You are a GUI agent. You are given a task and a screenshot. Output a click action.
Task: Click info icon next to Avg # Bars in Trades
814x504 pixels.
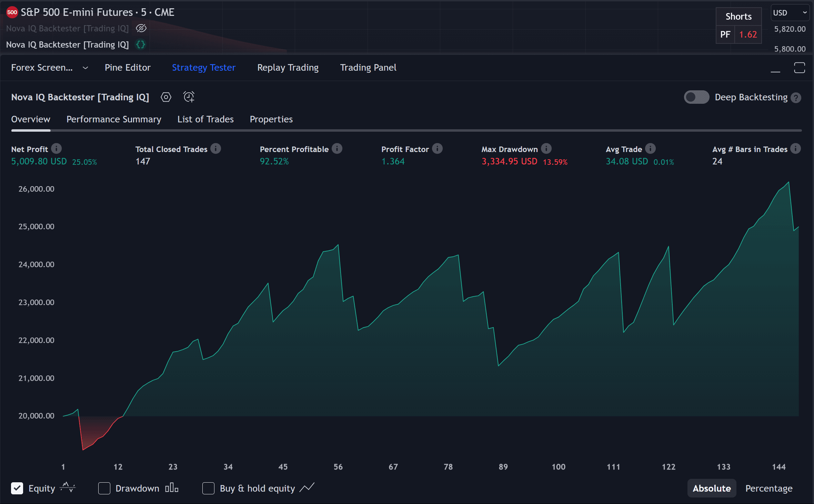[x=795, y=149]
